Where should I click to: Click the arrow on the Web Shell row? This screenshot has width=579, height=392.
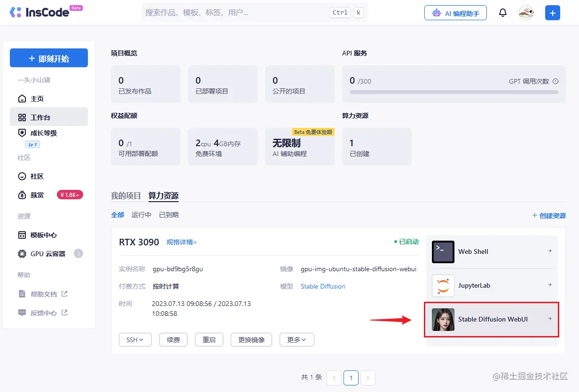[550, 251]
